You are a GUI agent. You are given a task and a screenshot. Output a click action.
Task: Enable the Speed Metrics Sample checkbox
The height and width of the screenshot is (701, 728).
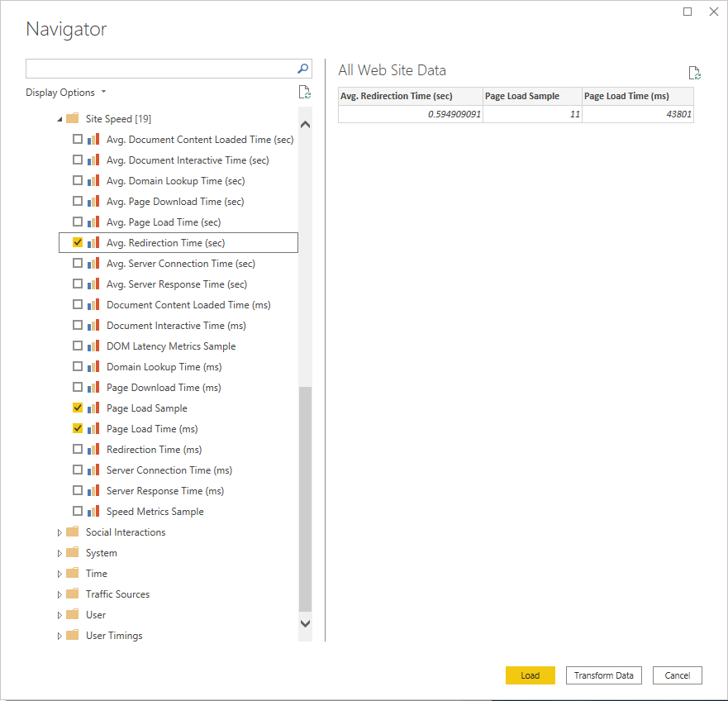pos(78,512)
